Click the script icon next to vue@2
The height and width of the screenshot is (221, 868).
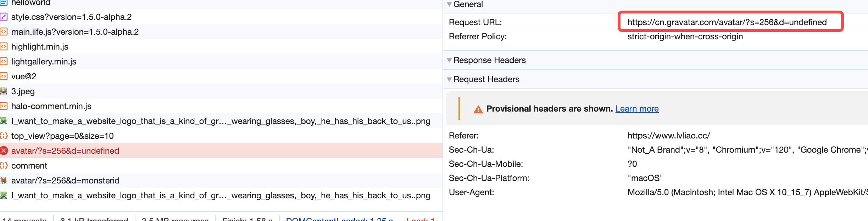[x=4, y=76]
